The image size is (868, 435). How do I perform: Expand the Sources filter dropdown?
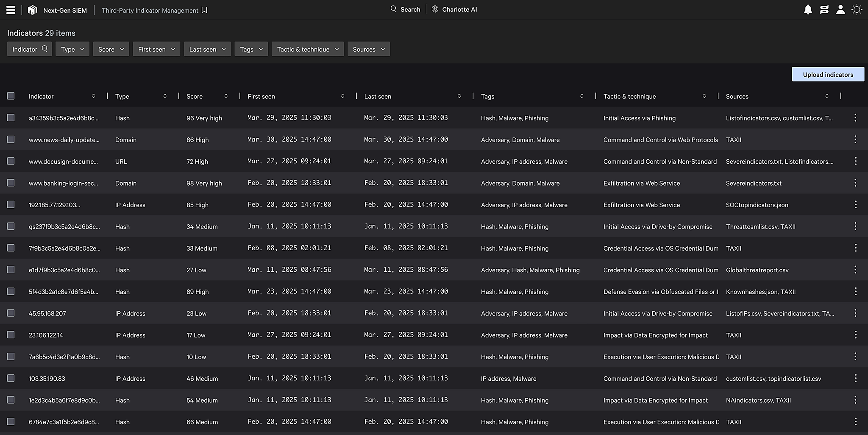tap(368, 49)
